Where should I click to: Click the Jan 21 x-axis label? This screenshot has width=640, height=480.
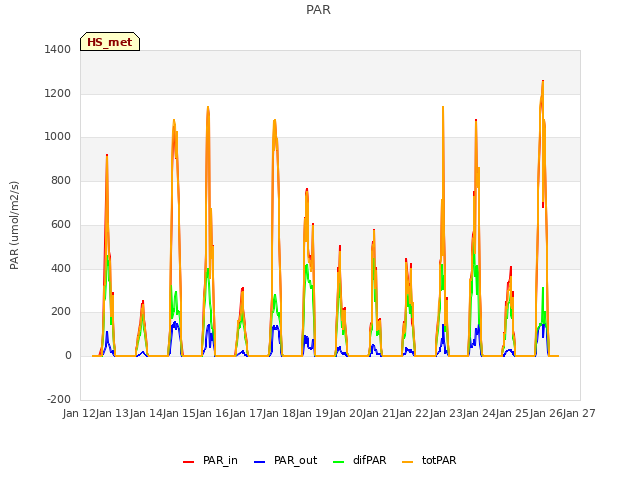point(379,413)
